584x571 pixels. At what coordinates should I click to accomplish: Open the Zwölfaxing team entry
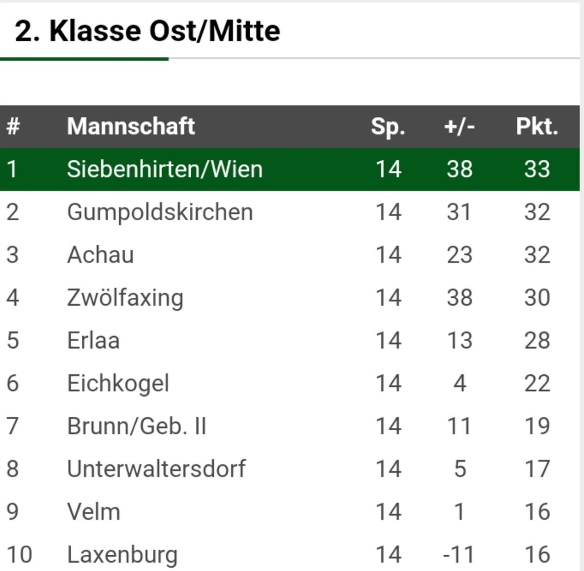click(125, 298)
